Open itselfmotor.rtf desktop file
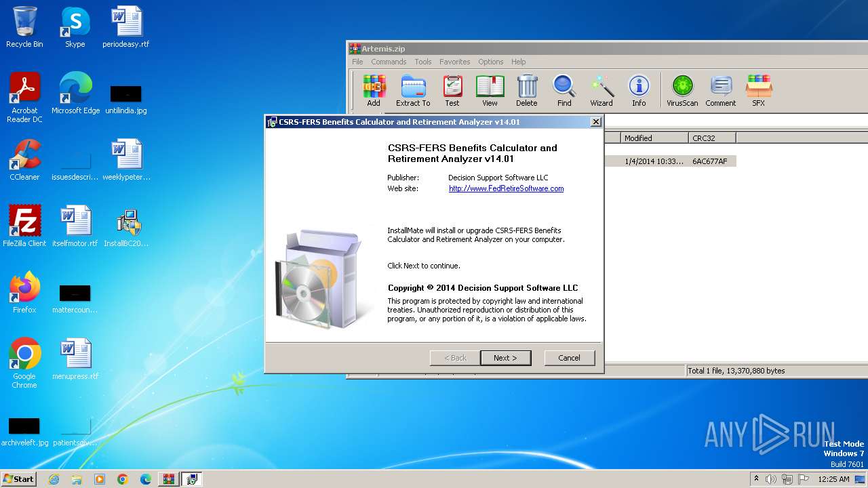The width and height of the screenshot is (868, 488). [x=75, y=226]
